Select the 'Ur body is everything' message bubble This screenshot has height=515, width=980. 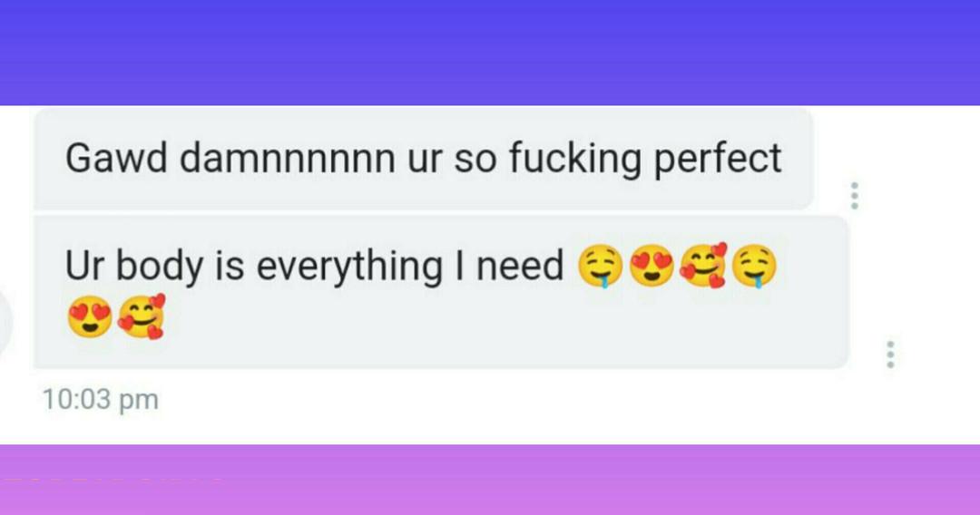(441, 292)
